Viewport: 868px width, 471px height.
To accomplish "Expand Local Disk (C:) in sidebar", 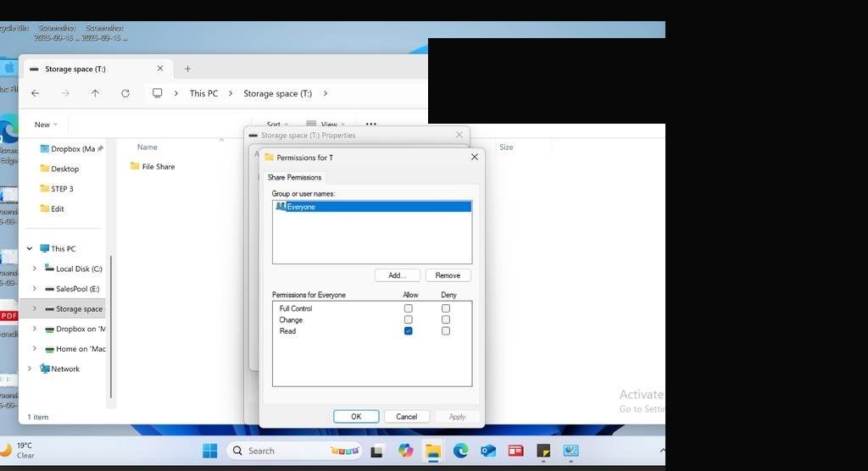I will [34, 269].
